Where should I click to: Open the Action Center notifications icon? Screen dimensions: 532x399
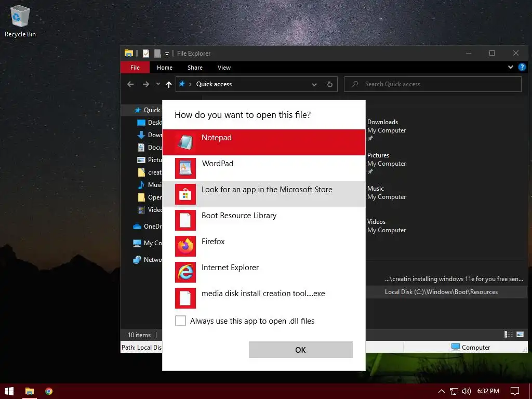click(x=515, y=391)
